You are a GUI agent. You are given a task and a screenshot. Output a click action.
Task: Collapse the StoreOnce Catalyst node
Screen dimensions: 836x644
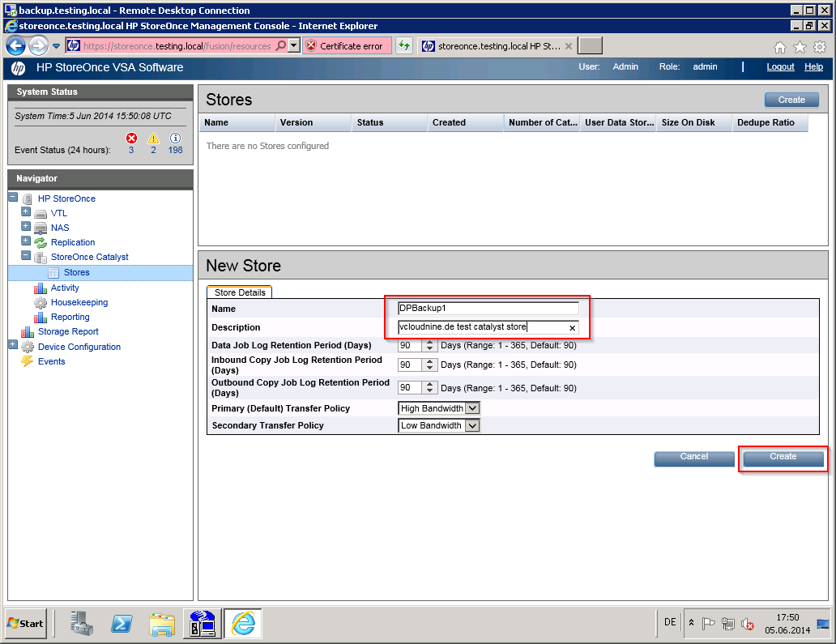26,255
